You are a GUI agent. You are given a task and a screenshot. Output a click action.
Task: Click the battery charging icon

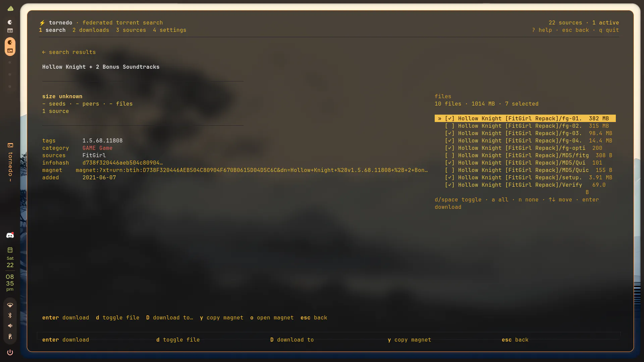(10, 337)
